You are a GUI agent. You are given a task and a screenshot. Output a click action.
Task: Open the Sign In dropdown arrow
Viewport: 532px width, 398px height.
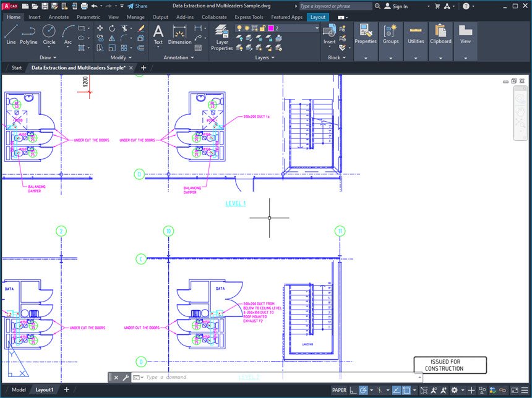click(x=429, y=6)
